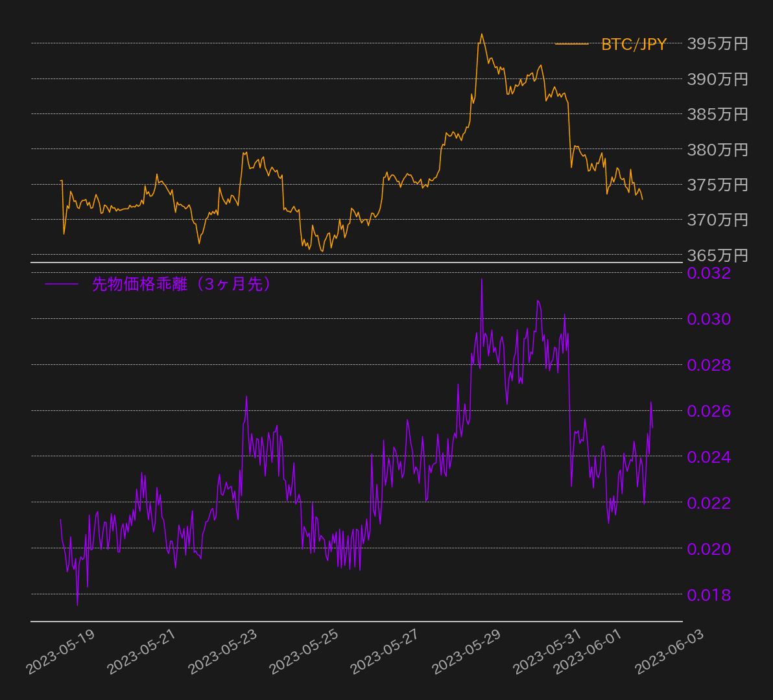Select the 2023-05-19 date label
Image resolution: width=773 pixels, height=700 pixels.
60,651
